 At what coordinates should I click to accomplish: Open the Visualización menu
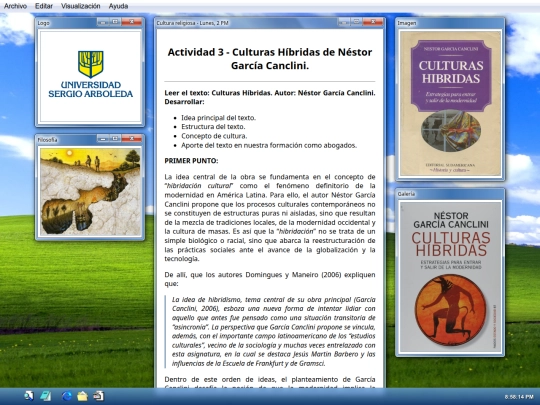pos(81,6)
